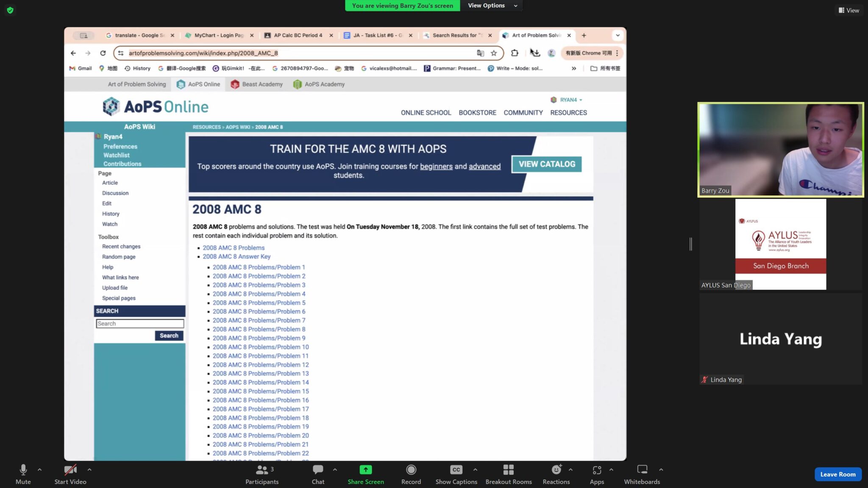Close the AP Calc BC Period 4 tab
The image size is (868, 488).
pyautogui.click(x=331, y=35)
